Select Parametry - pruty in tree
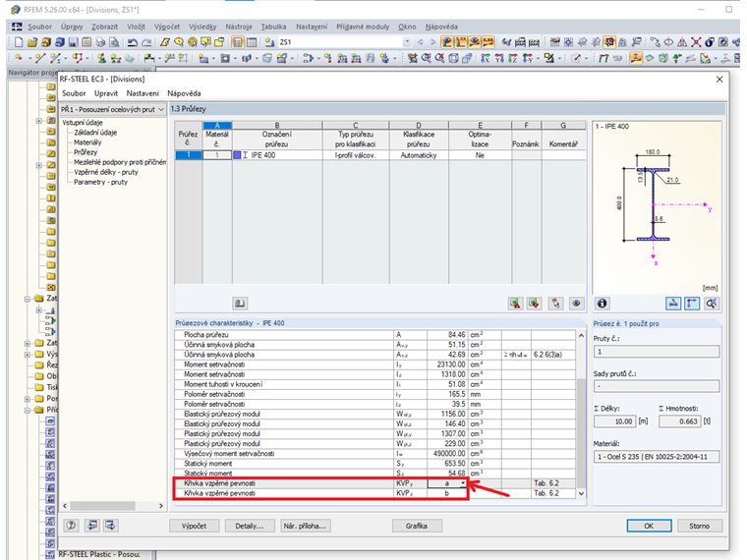The width and height of the screenshot is (747, 560). [x=100, y=182]
